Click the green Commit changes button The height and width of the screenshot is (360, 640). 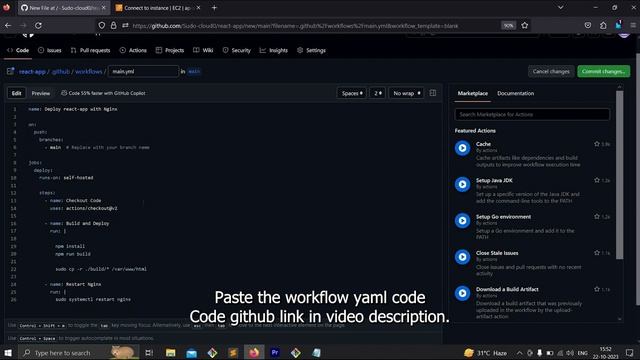tap(603, 71)
